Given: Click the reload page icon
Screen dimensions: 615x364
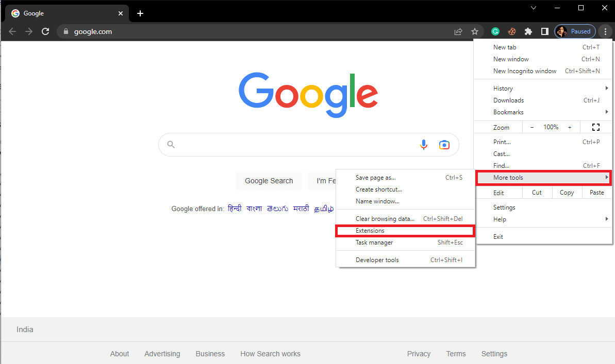Looking at the screenshot, I should tap(45, 31).
